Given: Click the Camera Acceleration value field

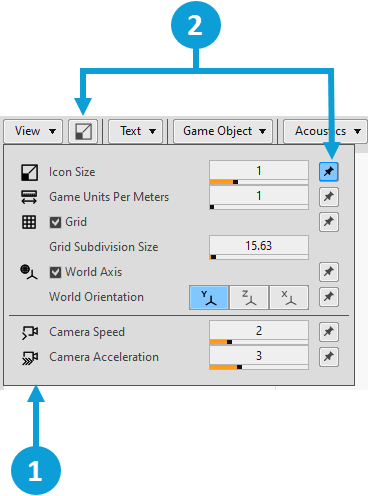Looking at the screenshot, I should 259,356.
